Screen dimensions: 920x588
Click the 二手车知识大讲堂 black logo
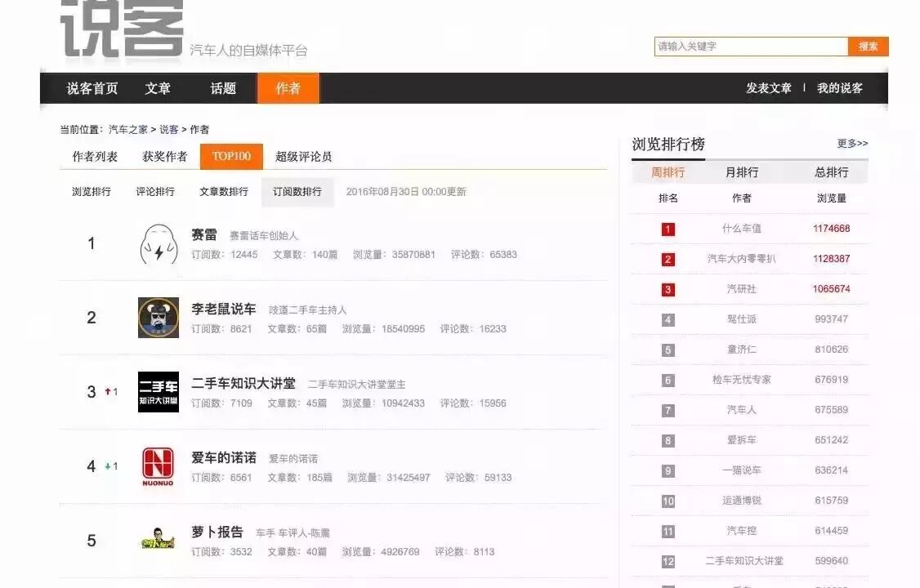point(159,392)
